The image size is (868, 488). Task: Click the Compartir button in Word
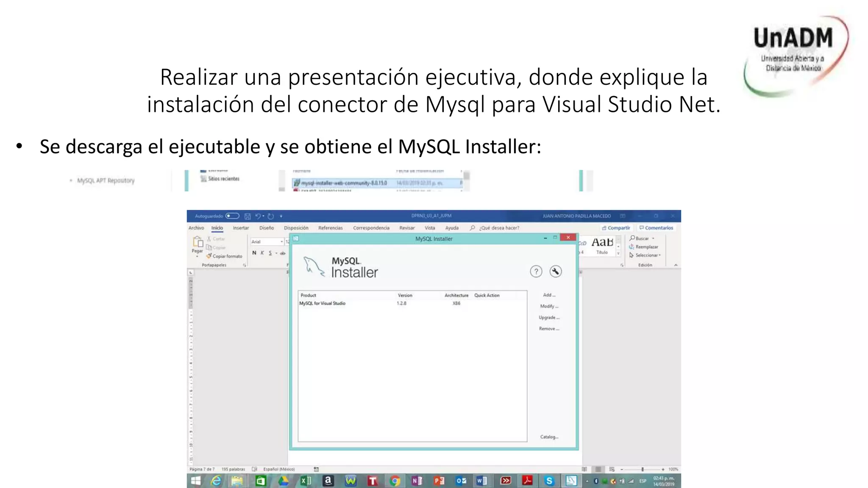616,228
